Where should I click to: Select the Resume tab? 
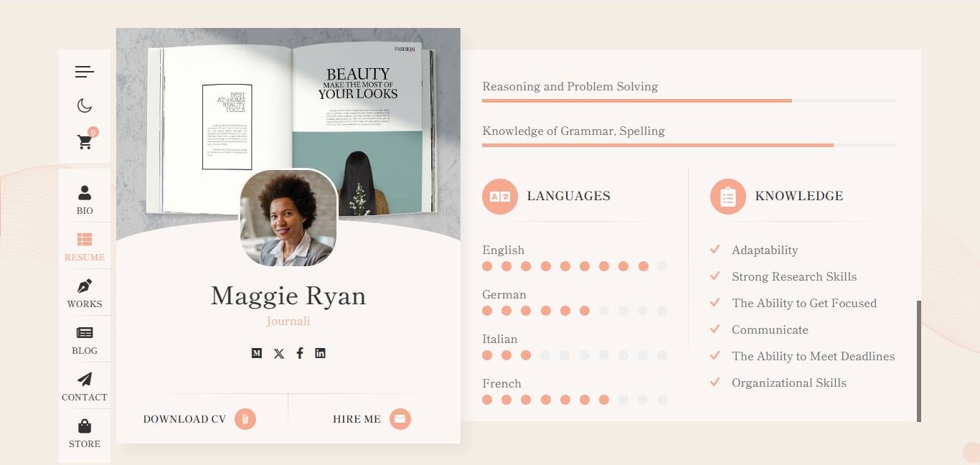85,246
